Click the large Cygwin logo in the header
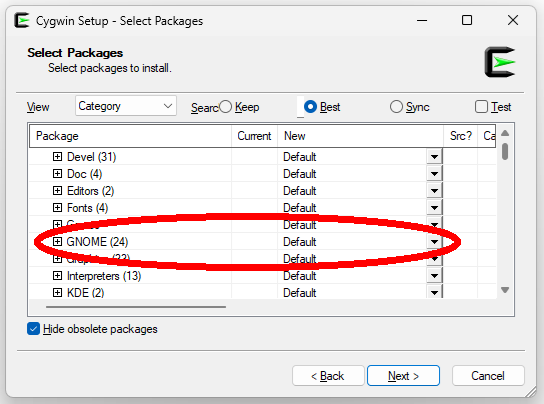The width and height of the screenshot is (544, 404). coord(500,62)
